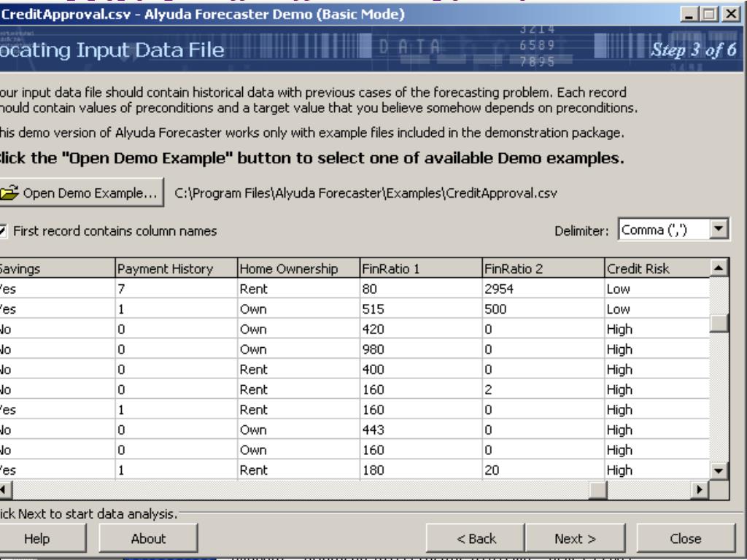Click Home Ownership 'Rent' in the 180 row

(x=298, y=470)
